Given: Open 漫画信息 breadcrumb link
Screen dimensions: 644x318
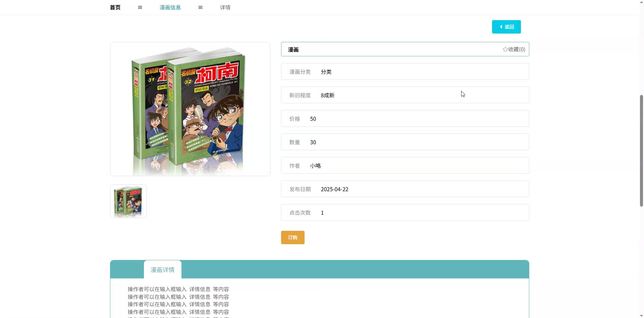Looking at the screenshot, I should (x=170, y=7).
